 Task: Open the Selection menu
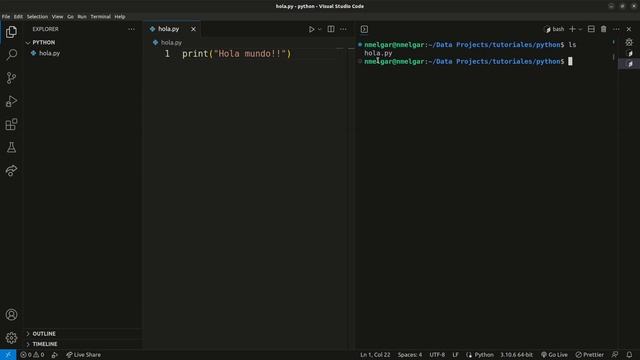click(x=38, y=17)
